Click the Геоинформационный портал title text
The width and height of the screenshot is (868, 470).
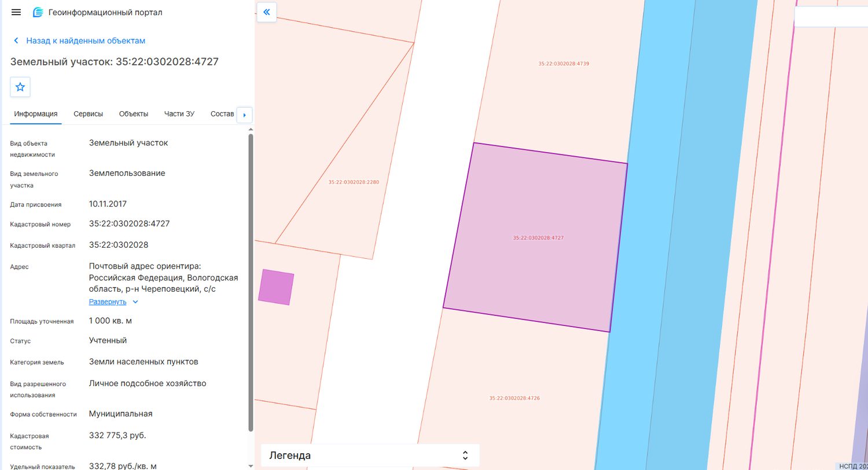pyautogui.click(x=105, y=12)
